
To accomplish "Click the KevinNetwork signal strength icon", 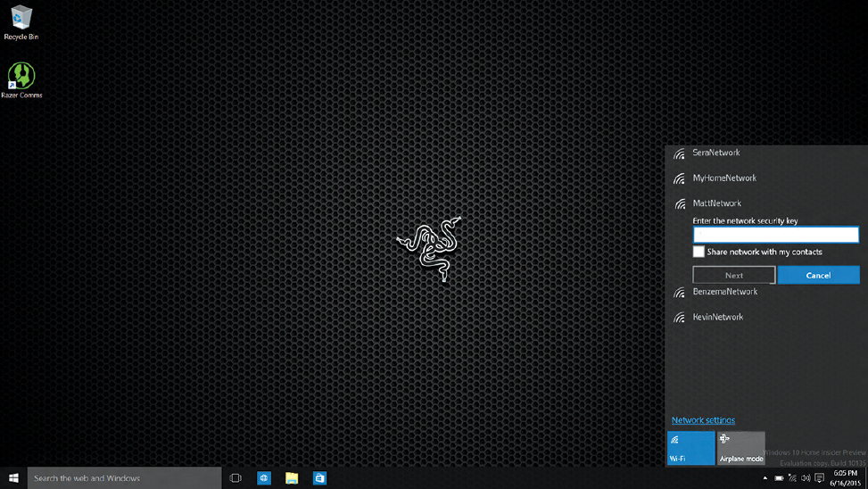I will [x=679, y=318].
